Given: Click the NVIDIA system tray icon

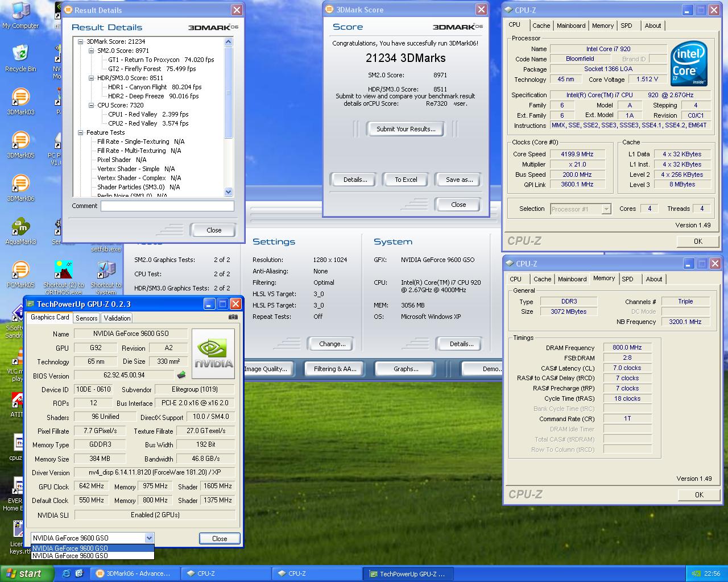Looking at the screenshot, I should pyautogui.click(x=695, y=573).
